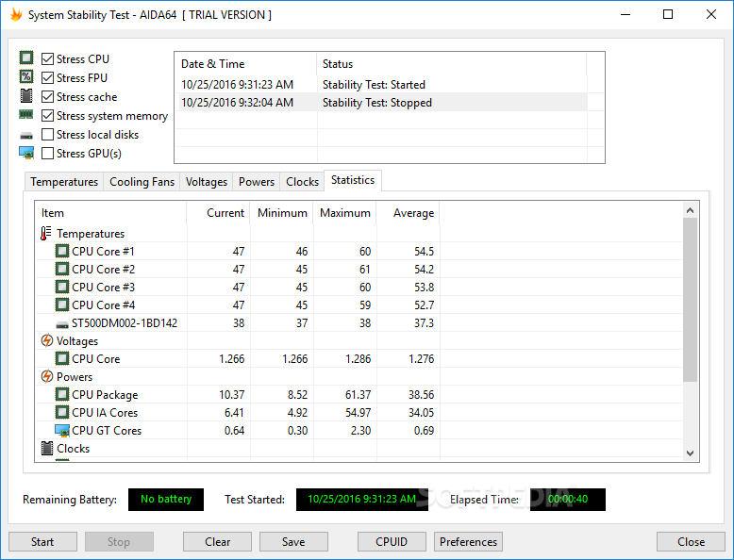Viewport: 734px width, 560px height.
Task: Uncheck the Stress cache checkbox
Action: (x=47, y=97)
